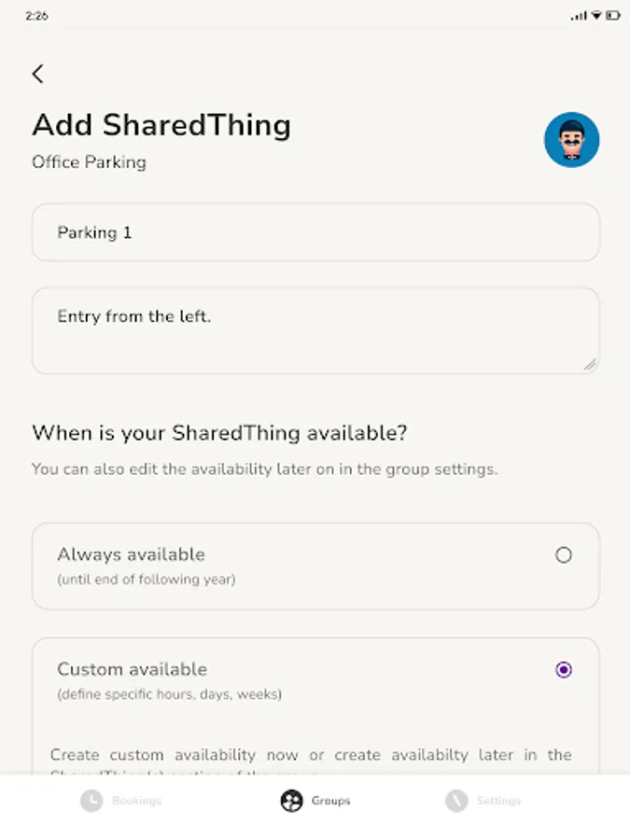
Task: Click the description box resize handle
Action: [590, 365]
